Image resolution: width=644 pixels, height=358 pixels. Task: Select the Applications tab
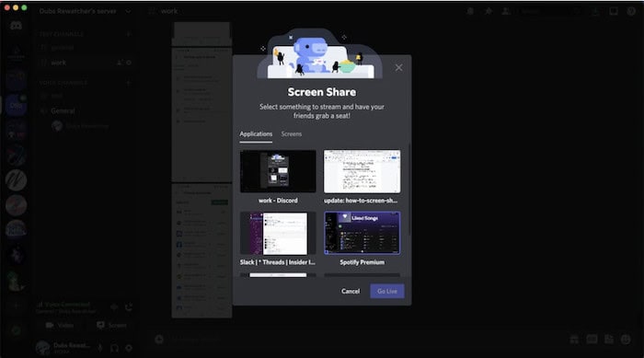coord(256,134)
